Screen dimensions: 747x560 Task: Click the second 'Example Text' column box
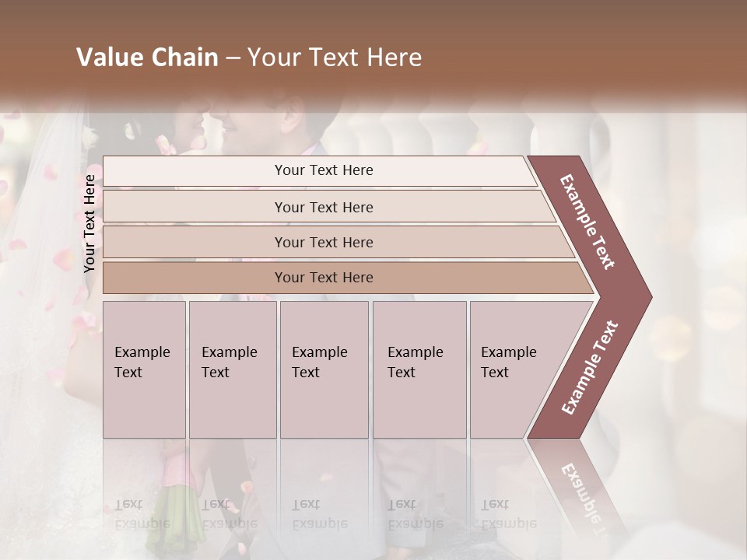tap(233, 369)
